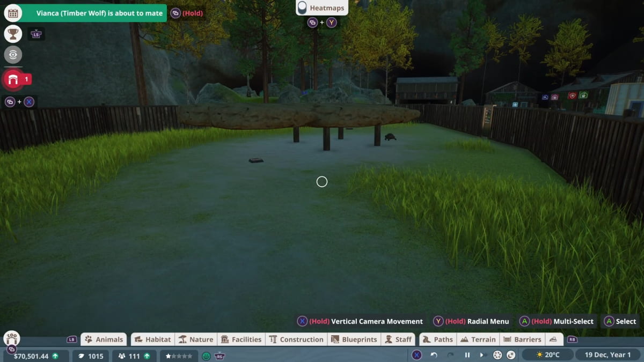Open the Paths tool

click(437, 339)
